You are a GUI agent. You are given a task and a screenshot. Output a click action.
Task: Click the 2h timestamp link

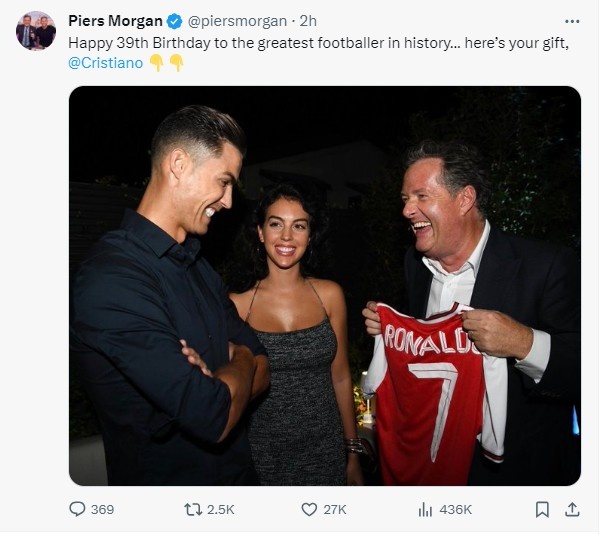[x=309, y=21]
